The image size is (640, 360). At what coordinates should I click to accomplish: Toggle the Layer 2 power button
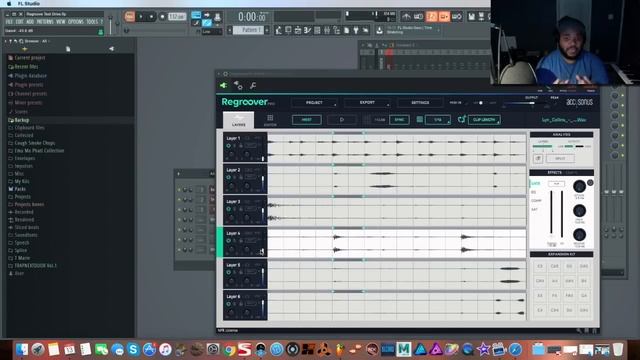(x=229, y=178)
